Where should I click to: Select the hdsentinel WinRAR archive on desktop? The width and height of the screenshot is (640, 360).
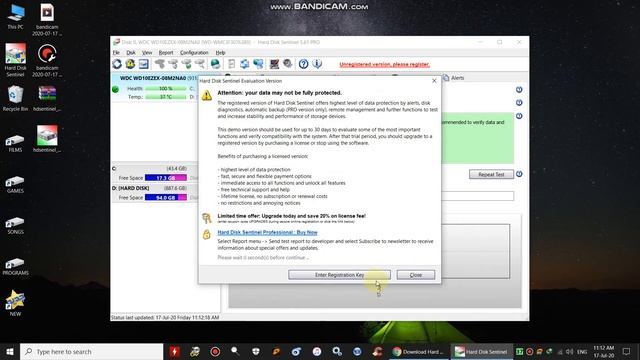click(x=47, y=98)
